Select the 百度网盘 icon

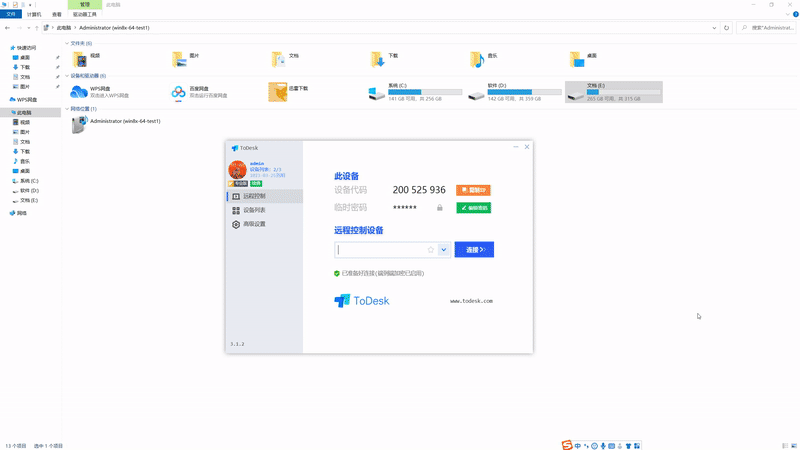point(179,93)
